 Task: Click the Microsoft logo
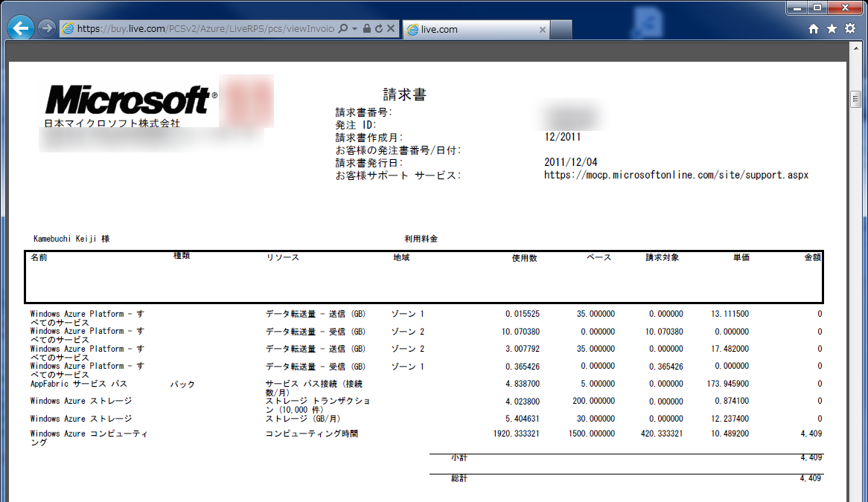(x=131, y=100)
